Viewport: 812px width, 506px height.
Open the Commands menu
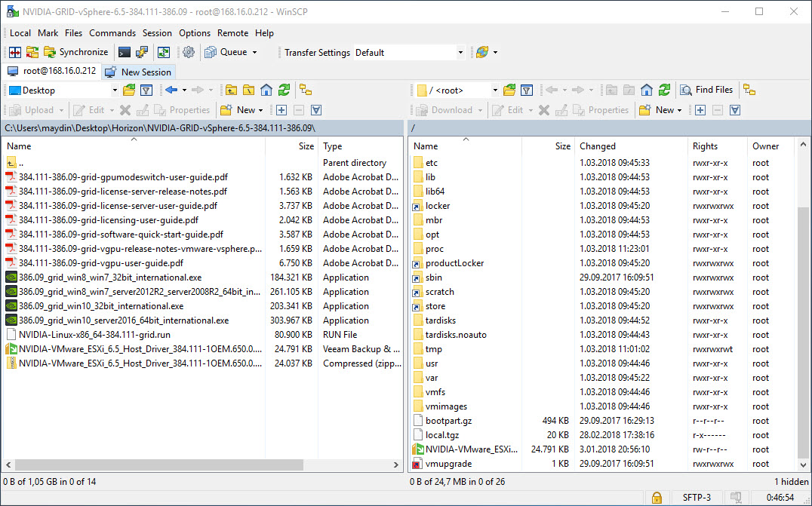point(112,33)
